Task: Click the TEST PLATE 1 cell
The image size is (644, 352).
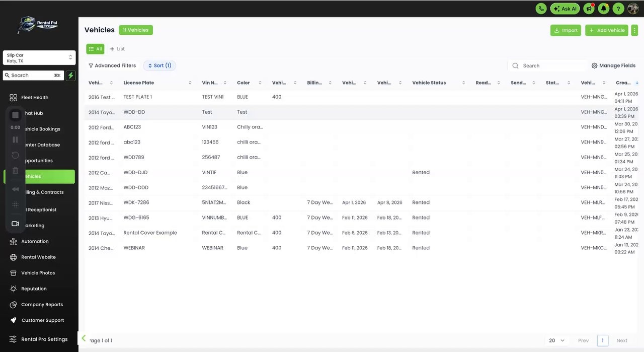Action: point(137,97)
